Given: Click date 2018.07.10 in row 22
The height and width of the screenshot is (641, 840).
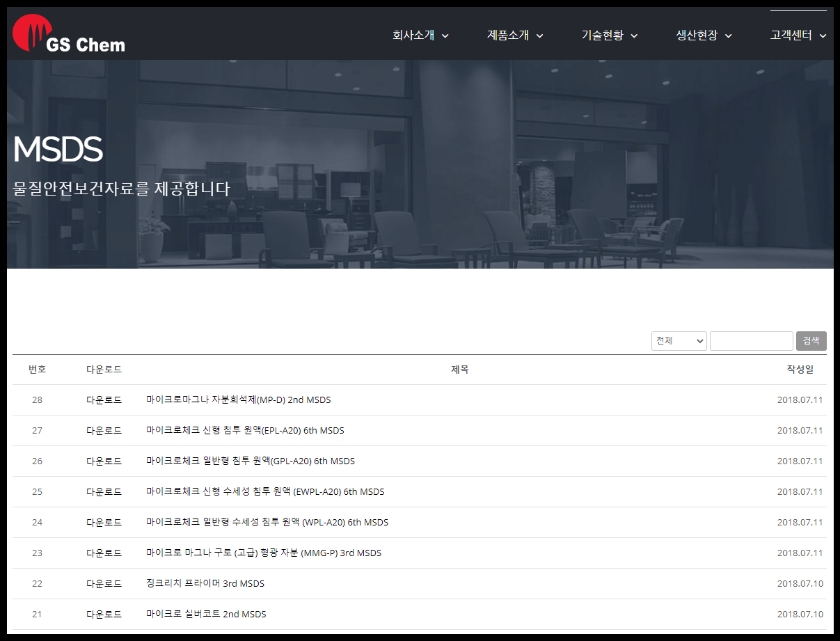Looking at the screenshot, I should coord(800,584).
